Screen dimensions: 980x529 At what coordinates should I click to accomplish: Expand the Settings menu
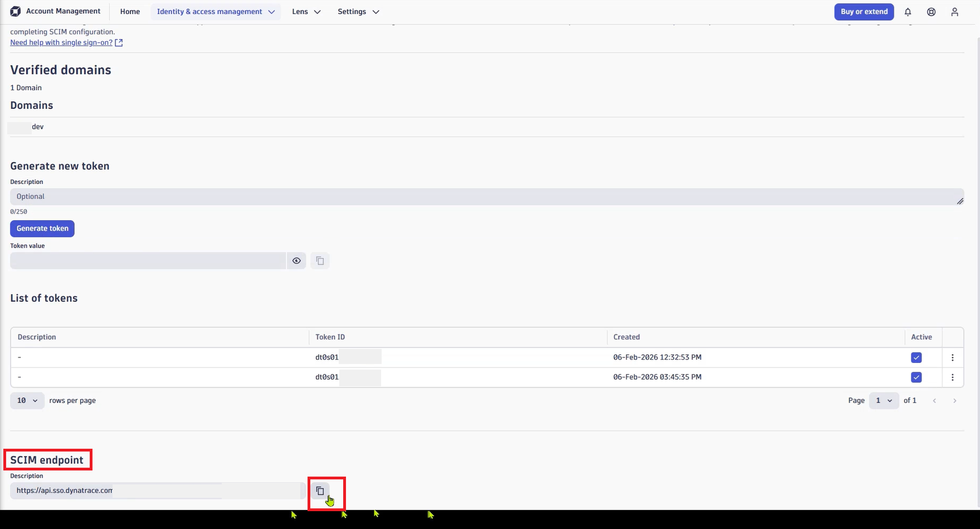tap(358, 12)
